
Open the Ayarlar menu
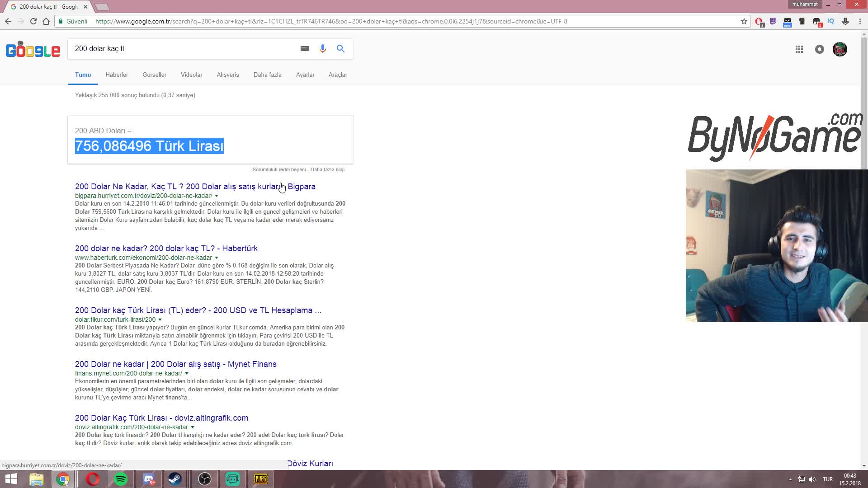305,75
